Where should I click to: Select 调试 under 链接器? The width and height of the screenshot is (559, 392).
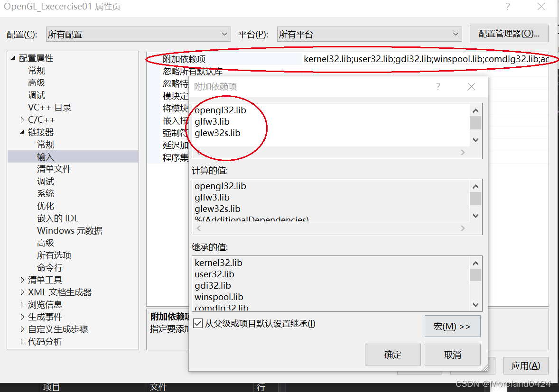[46, 181]
